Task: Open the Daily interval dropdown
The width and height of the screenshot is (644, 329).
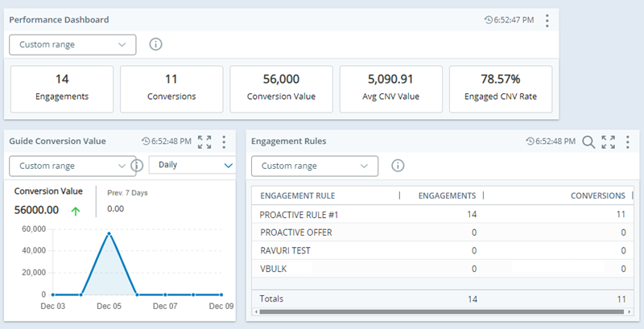Action: 192,165
